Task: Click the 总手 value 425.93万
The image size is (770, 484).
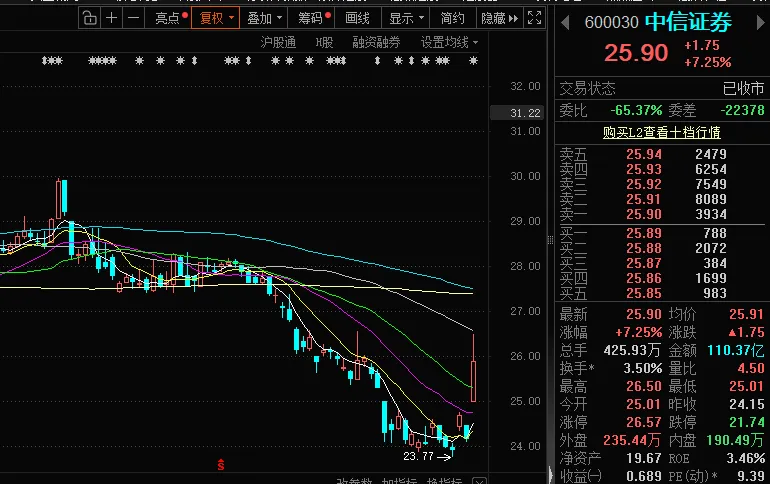Action: click(x=632, y=350)
